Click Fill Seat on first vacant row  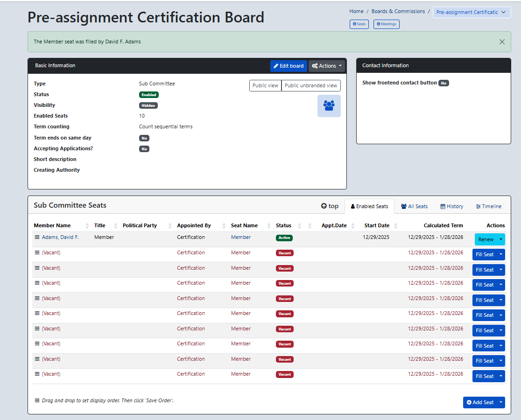(x=485, y=255)
